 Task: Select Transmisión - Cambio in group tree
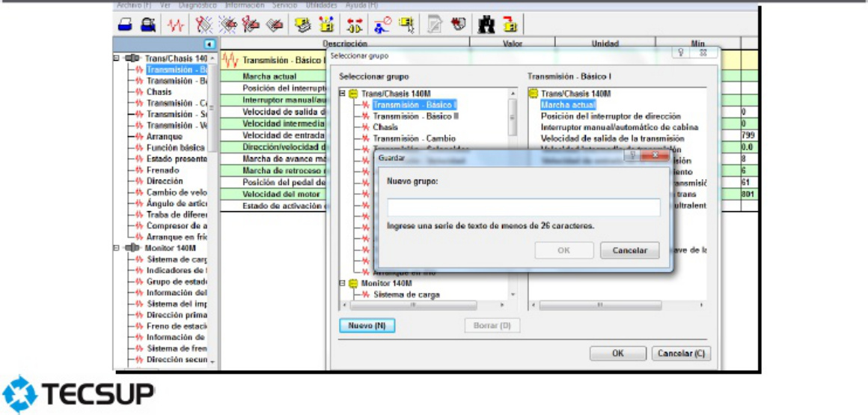coord(414,139)
